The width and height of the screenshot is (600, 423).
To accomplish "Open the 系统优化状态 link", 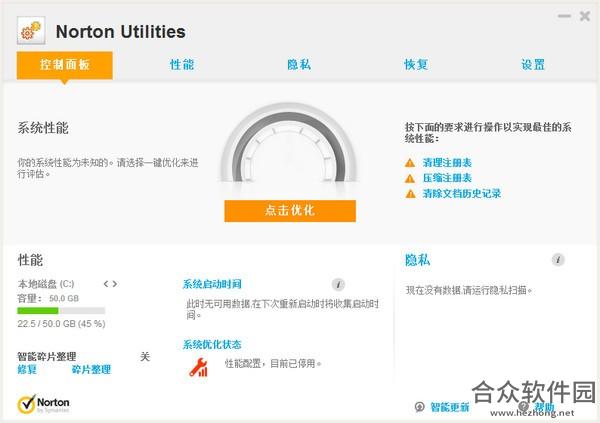I will point(212,345).
